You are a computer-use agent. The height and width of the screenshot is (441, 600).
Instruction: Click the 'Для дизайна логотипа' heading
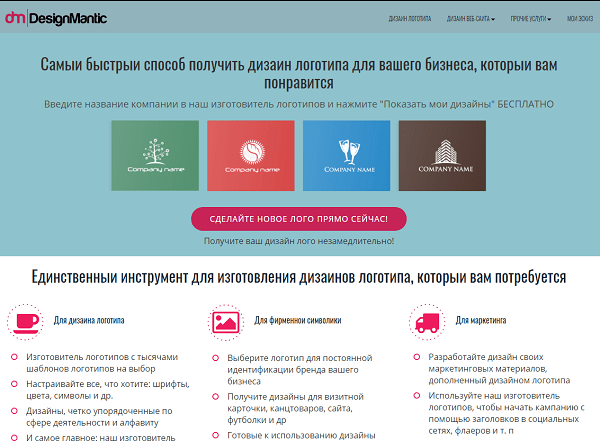click(x=89, y=320)
